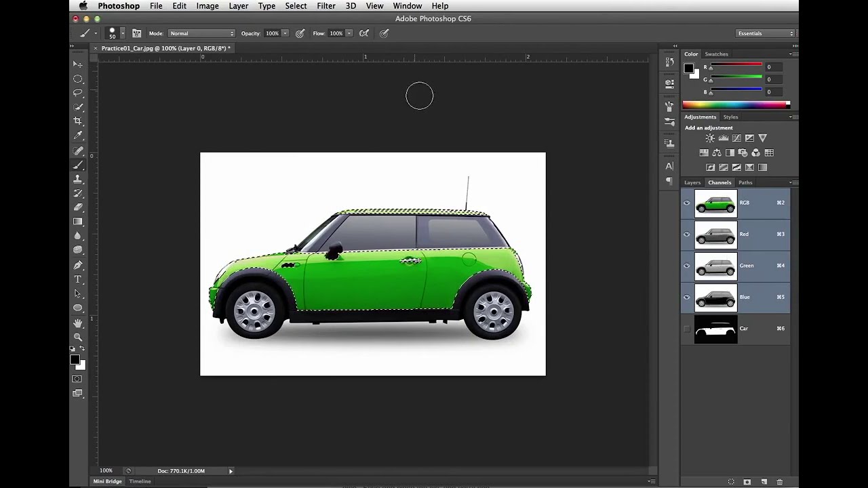Select the Zoom tool
The image size is (868, 488).
click(77, 337)
